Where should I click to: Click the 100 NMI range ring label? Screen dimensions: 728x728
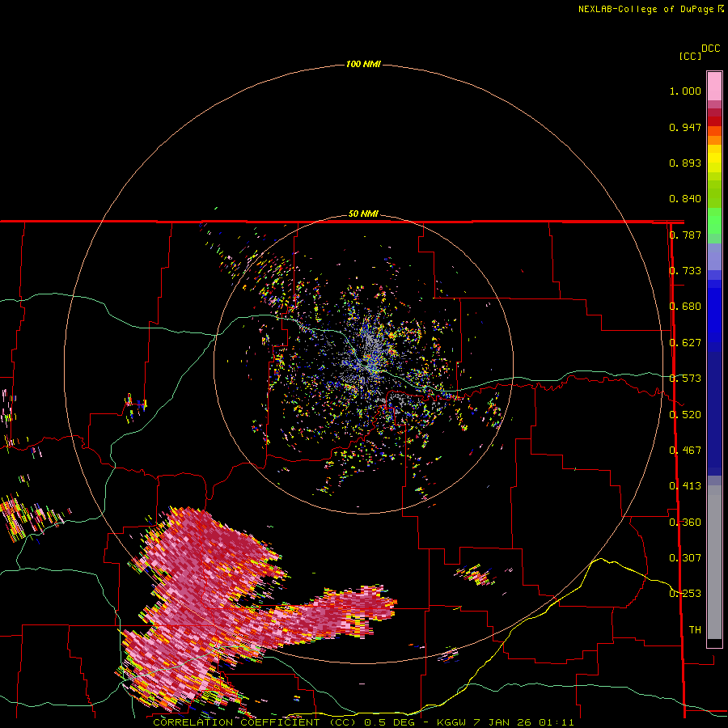click(363, 64)
